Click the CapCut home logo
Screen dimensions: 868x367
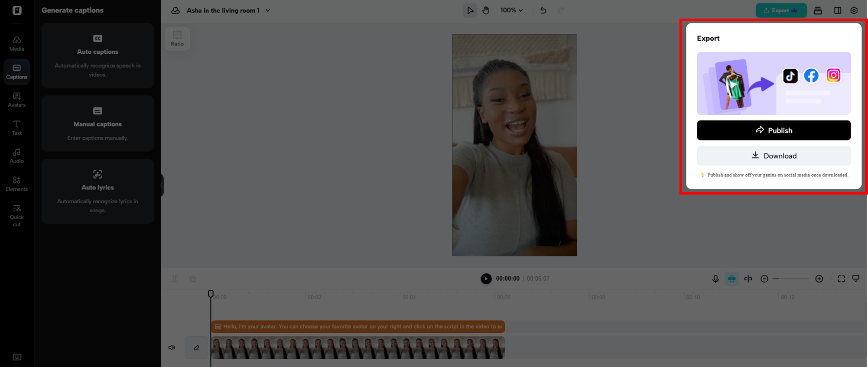(x=17, y=10)
